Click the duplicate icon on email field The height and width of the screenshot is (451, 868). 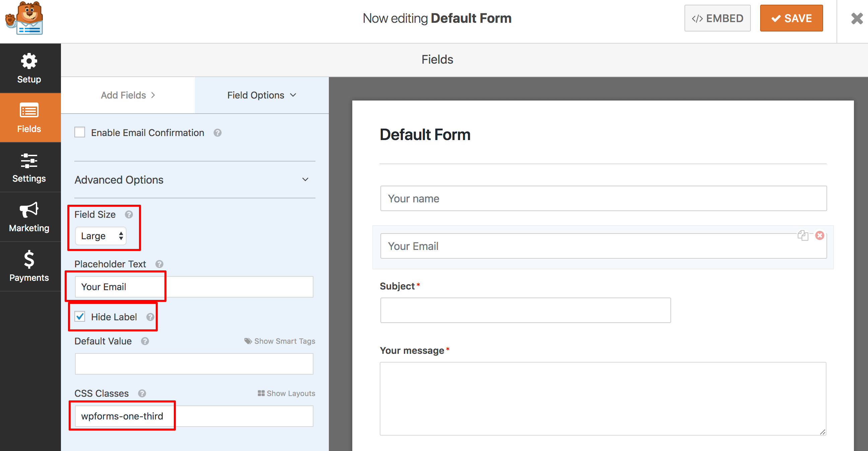click(803, 235)
